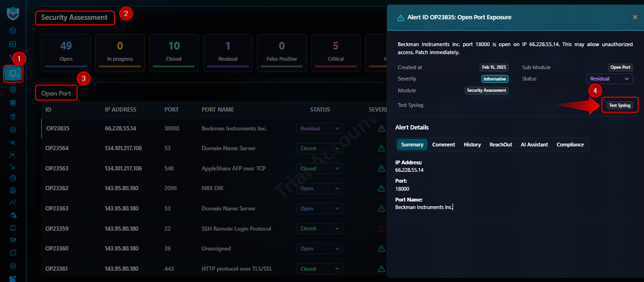Switch to the ReachOut tab
The width and height of the screenshot is (644, 282).
point(501,145)
